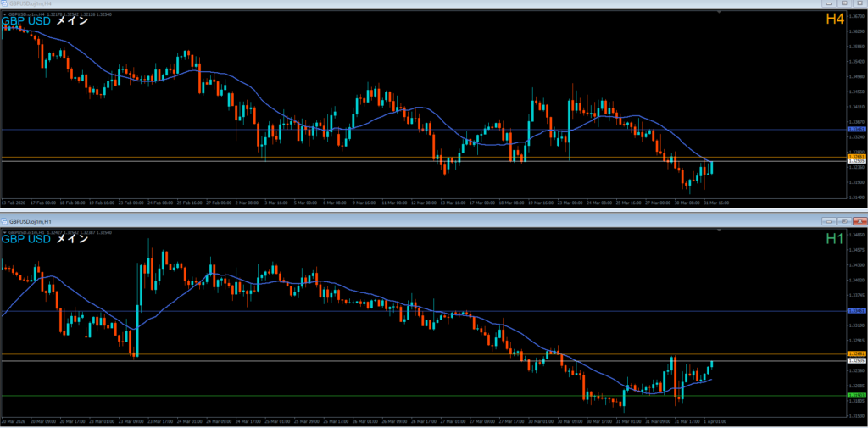Click the small arrow before GBPUSD.oj1m,H1 info text
Screen dimensions: 868x428
coord(4,231)
